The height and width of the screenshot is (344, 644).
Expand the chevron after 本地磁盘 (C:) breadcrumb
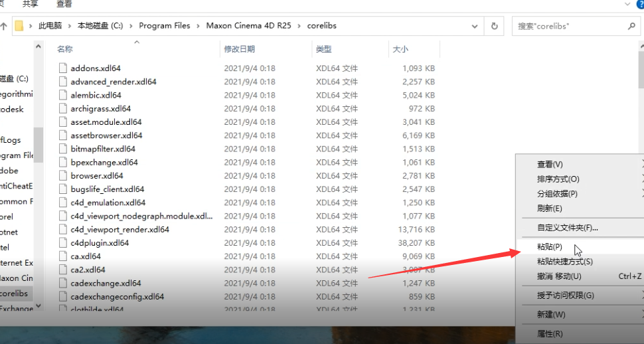131,26
